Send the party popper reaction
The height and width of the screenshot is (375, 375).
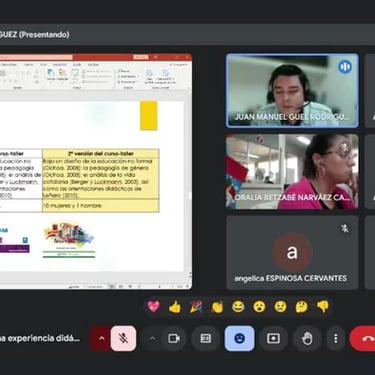[196, 306]
